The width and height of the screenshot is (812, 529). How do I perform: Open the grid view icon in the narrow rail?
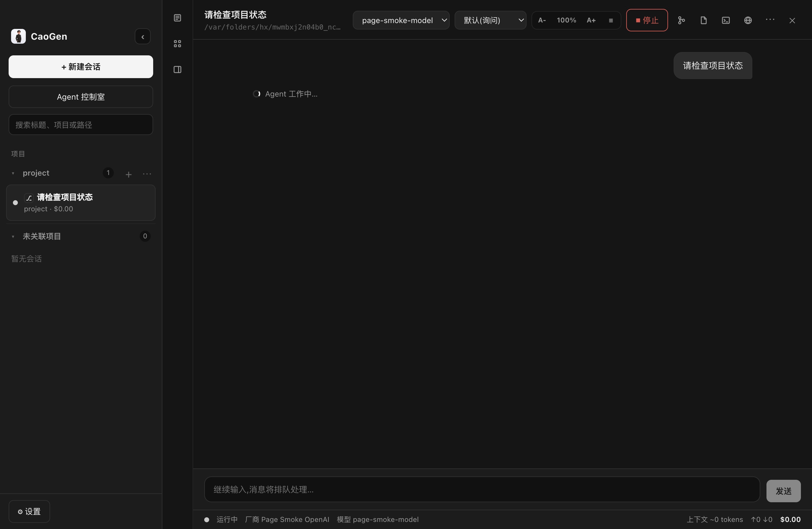coord(177,44)
